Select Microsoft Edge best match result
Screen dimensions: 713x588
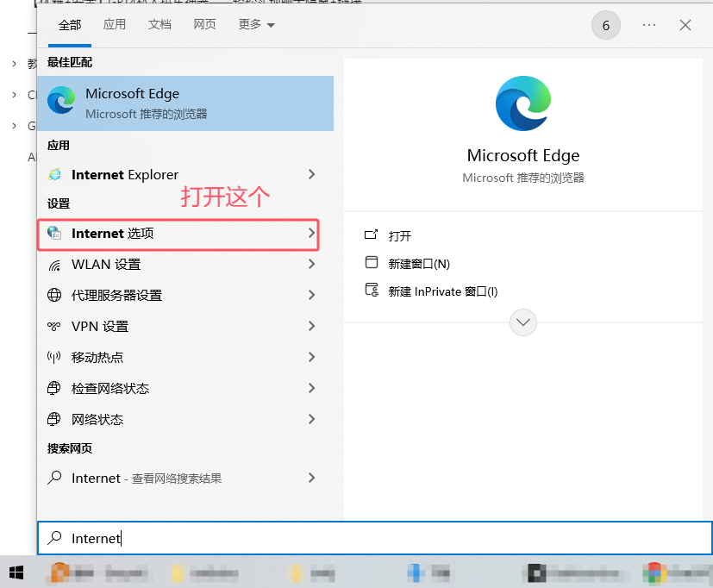click(x=185, y=103)
